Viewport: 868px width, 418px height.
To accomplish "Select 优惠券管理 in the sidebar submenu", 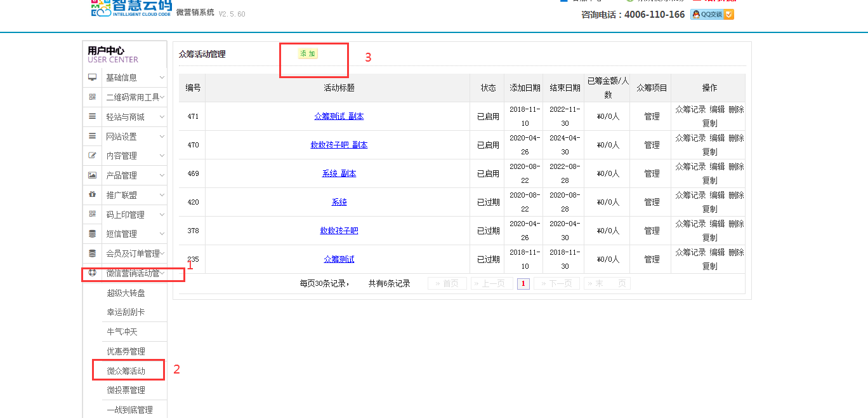I will point(126,351).
